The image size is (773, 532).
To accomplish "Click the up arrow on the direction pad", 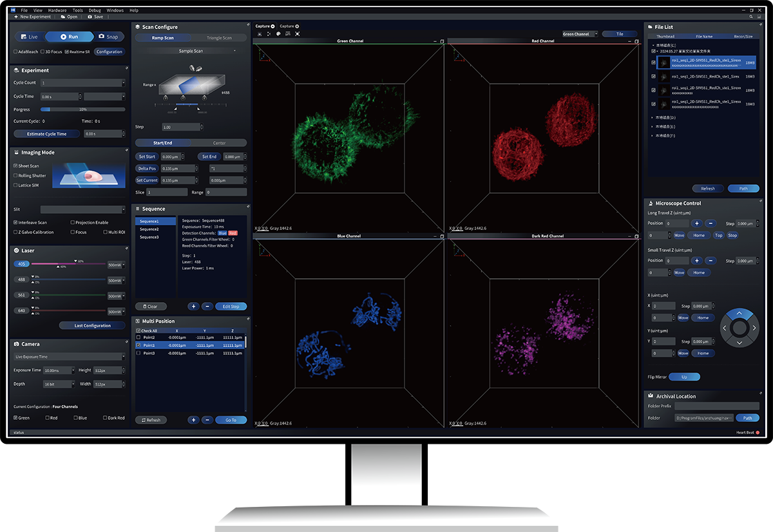I will click(740, 314).
